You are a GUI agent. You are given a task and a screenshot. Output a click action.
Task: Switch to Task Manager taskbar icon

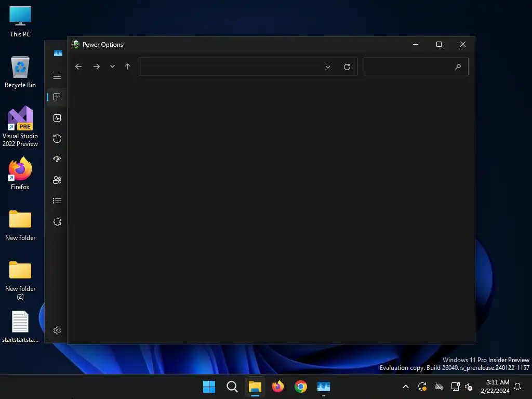point(324,387)
